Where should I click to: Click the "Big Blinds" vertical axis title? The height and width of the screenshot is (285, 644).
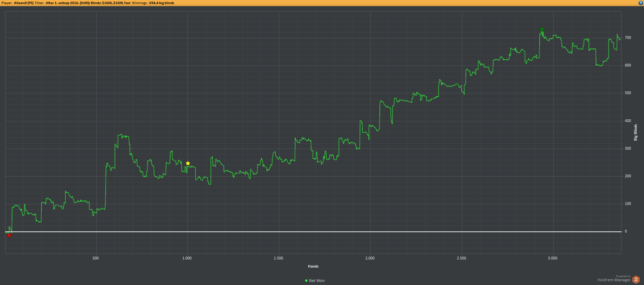pos(635,132)
